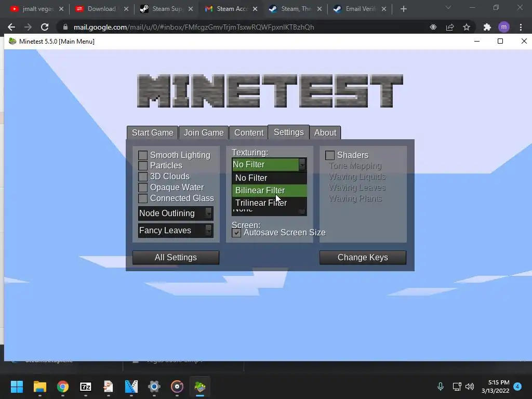
Task: Open the Chrome three-dot menu
Action: click(x=521, y=27)
